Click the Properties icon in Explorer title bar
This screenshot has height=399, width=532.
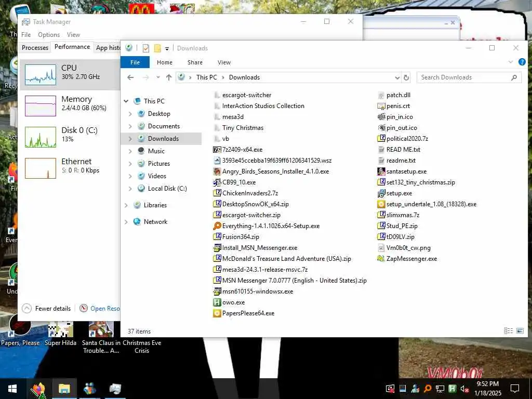coord(146,48)
